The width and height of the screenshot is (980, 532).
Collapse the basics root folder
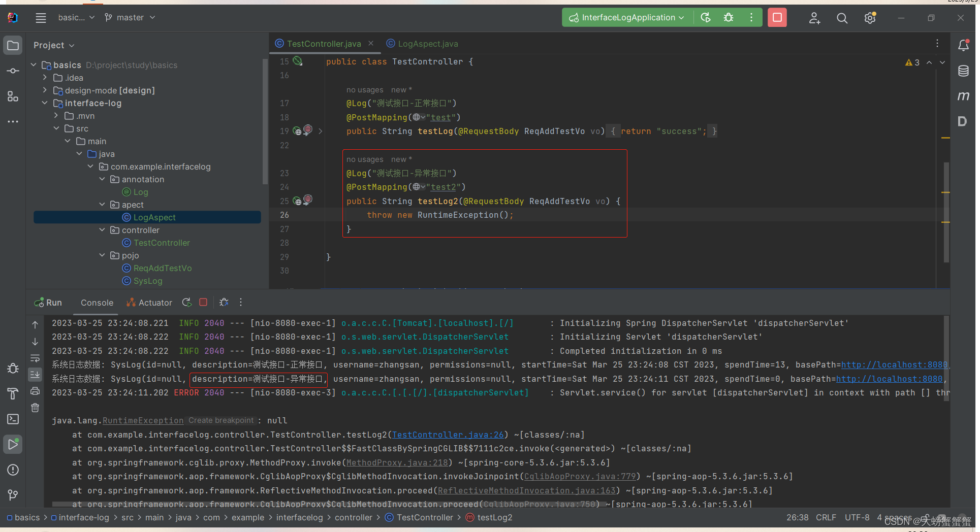click(34, 65)
